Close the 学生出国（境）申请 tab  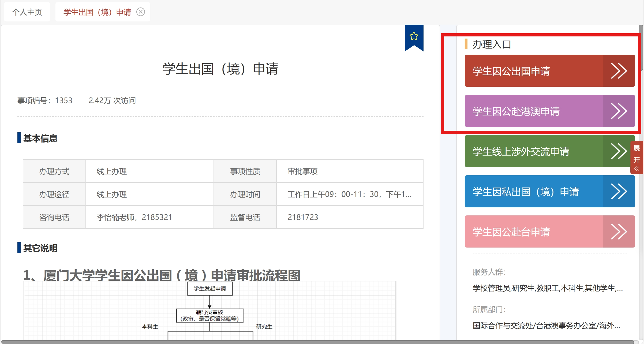click(x=141, y=12)
